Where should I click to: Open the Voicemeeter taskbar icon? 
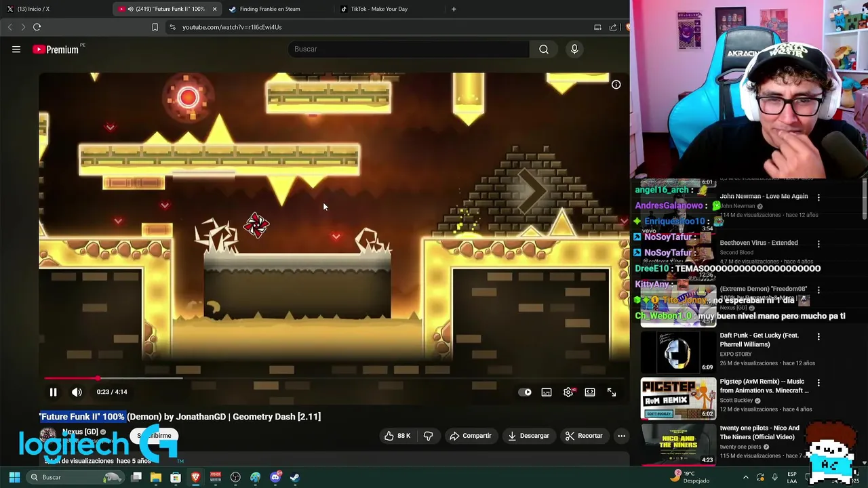216,477
